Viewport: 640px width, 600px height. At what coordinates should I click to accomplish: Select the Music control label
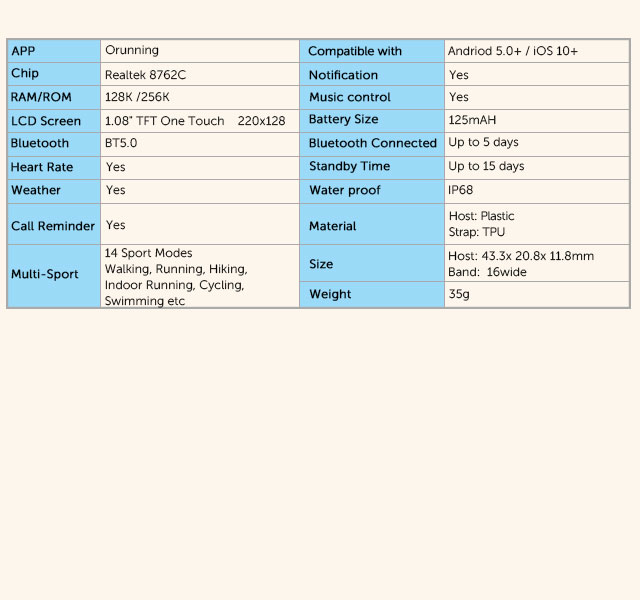(350, 97)
